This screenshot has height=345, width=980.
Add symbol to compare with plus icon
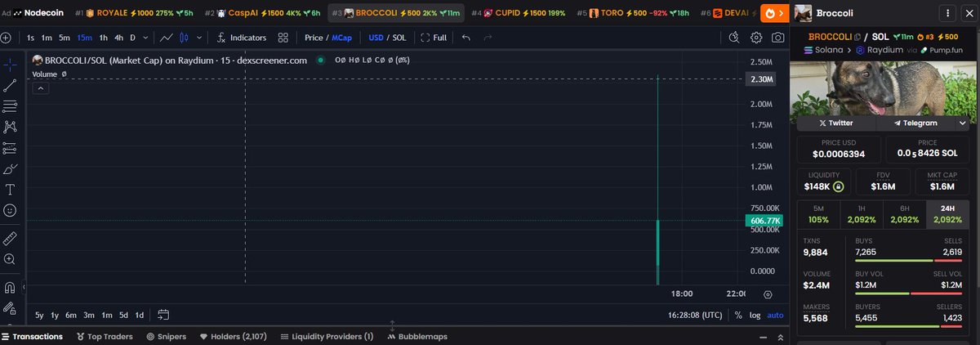click(6, 38)
